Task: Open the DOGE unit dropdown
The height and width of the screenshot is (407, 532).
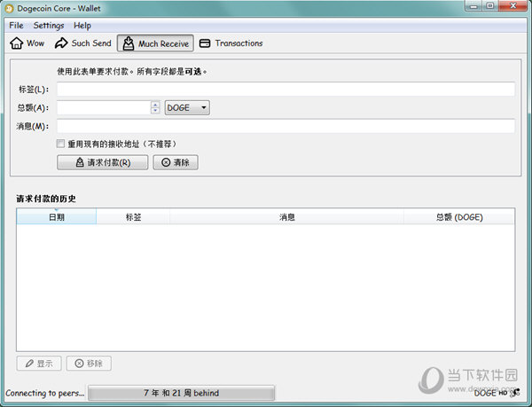Action: tap(187, 108)
